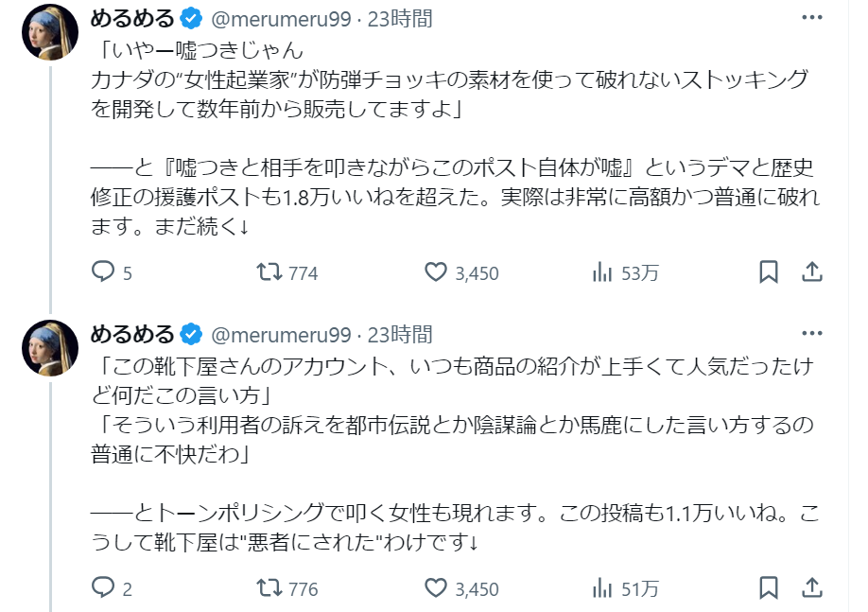This screenshot has width=868, height=612.
Task: Share the first post via upload icon
Action: click(x=812, y=271)
